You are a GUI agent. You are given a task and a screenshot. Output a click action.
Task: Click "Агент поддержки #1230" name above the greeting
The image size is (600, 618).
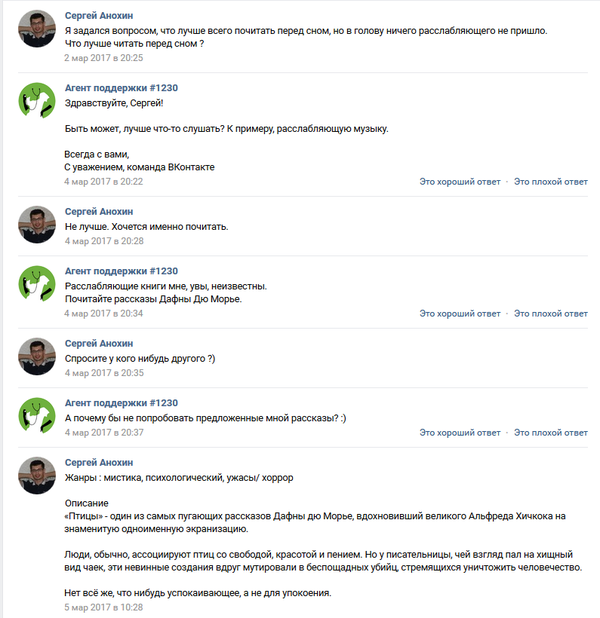pos(121,88)
